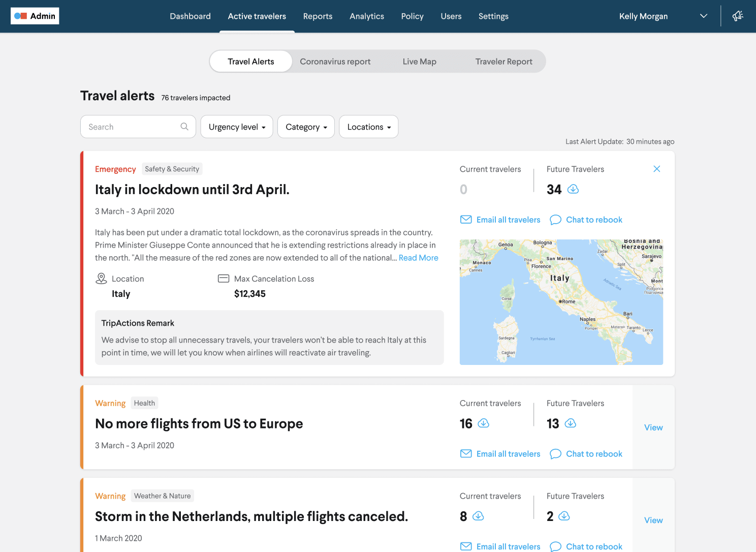Click the Location pin icon
The height and width of the screenshot is (552, 756).
pos(101,279)
